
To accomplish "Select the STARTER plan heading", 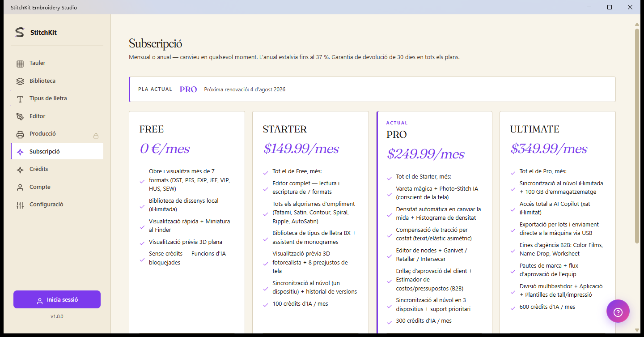I will pos(285,129).
